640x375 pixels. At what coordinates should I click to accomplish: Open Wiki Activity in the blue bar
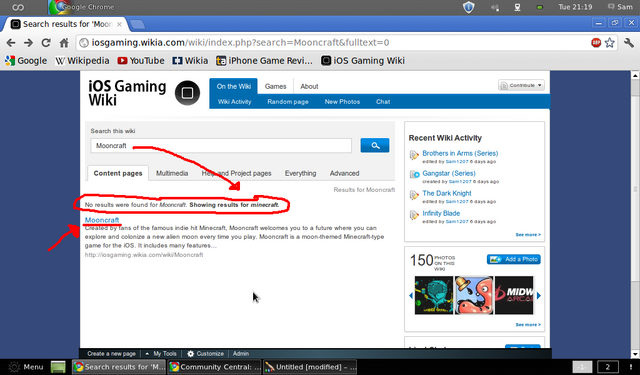(234, 102)
